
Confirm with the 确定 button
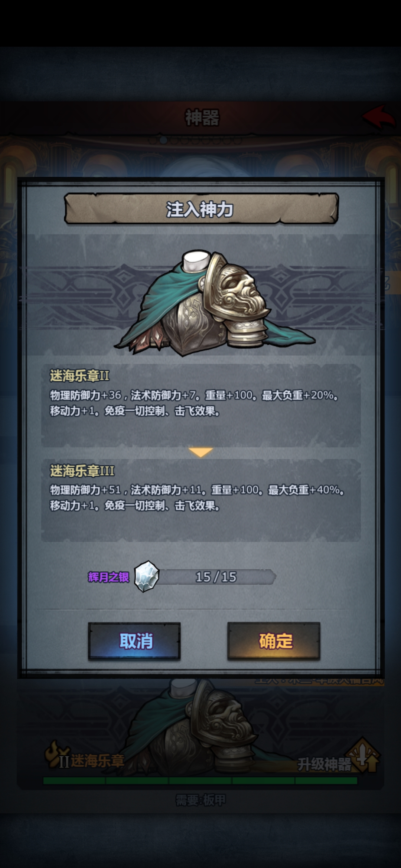[274, 641]
